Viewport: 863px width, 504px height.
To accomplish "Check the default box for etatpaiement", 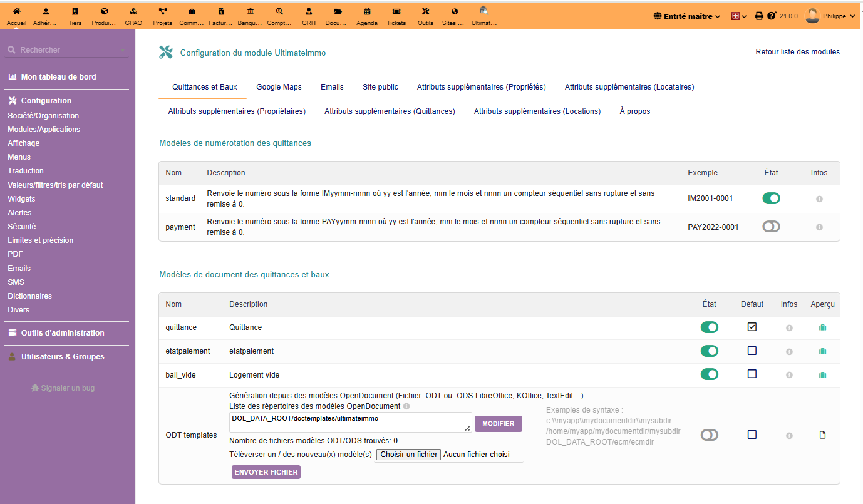I will (x=752, y=351).
